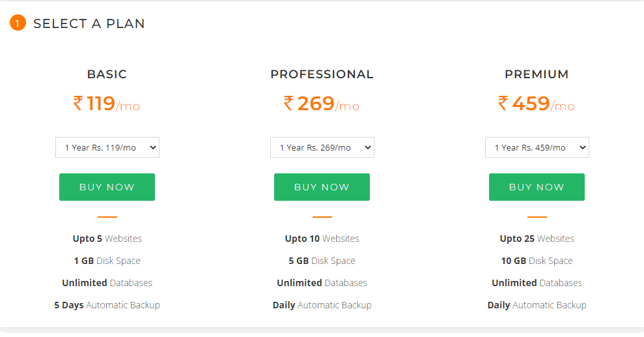Click the rupee symbol in Premium price

tap(503, 103)
